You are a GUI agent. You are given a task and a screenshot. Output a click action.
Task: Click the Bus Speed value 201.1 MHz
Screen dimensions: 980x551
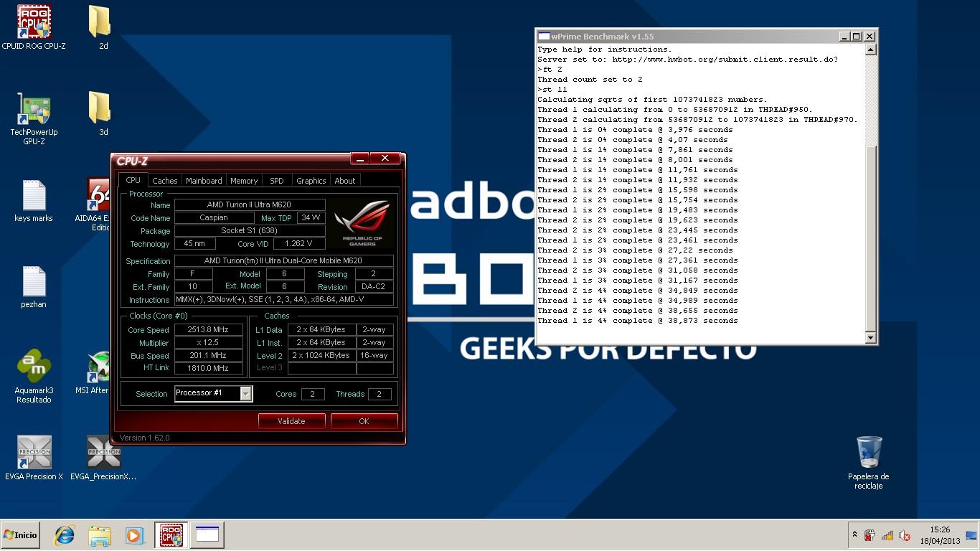pos(208,356)
